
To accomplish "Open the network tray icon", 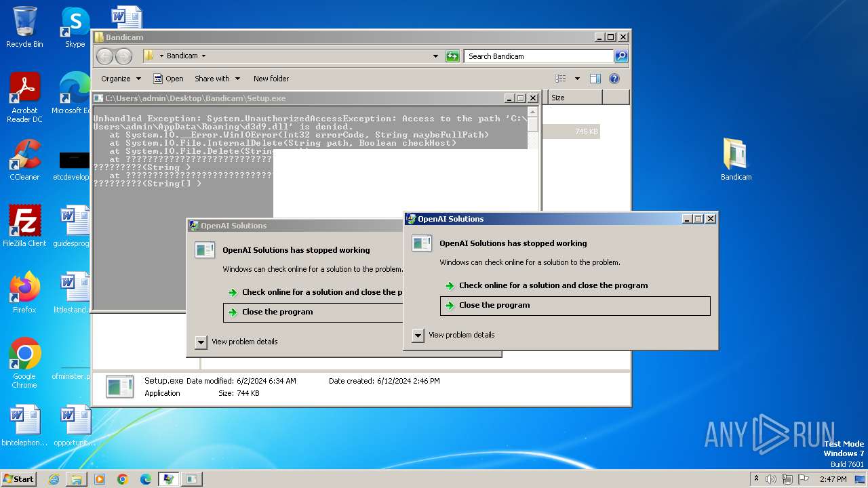I will [x=787, y=479].
